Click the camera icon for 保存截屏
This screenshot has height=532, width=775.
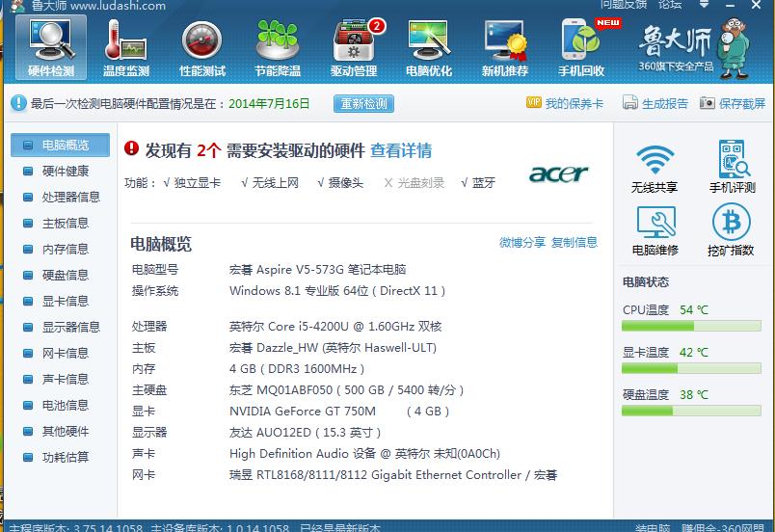(708, 103)
